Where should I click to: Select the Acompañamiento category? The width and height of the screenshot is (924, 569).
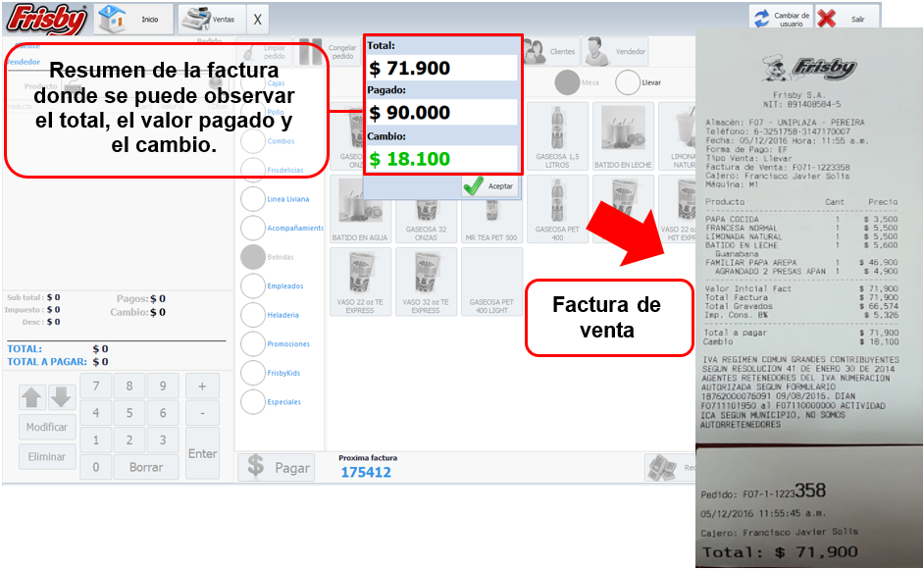253,229
